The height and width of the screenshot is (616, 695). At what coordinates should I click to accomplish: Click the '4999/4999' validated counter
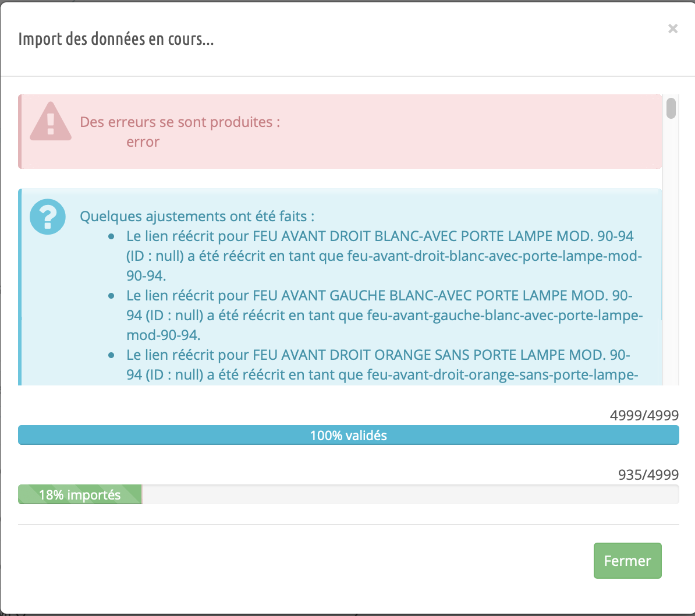coord(644,415)
